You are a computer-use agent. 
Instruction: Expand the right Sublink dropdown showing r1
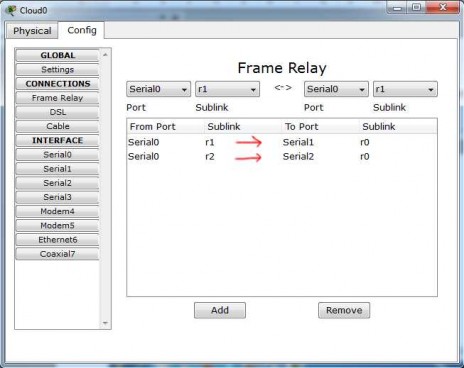pos(405,89)
